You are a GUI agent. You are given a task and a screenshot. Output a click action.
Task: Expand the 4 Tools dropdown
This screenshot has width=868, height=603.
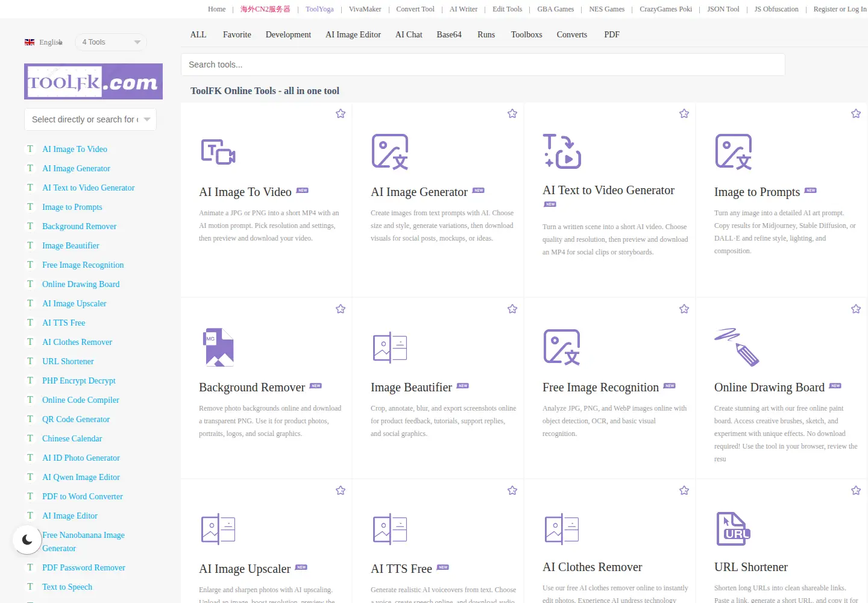point(111,42)
